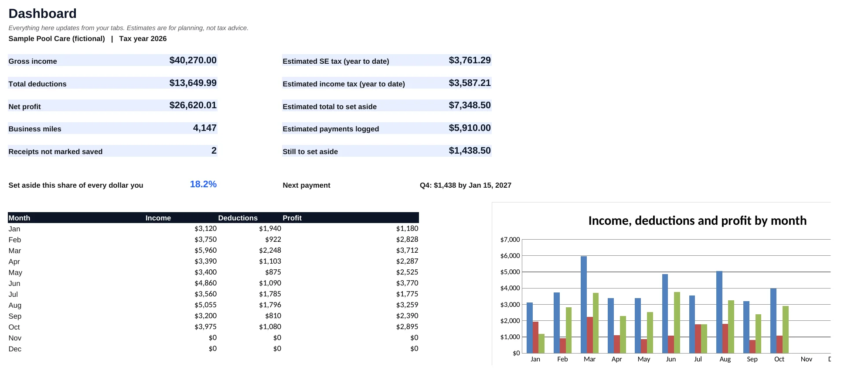The width and height of the screenshot is (868, 371).
Task: Select the Mar income cell $5,960
Action: (205, 250)
